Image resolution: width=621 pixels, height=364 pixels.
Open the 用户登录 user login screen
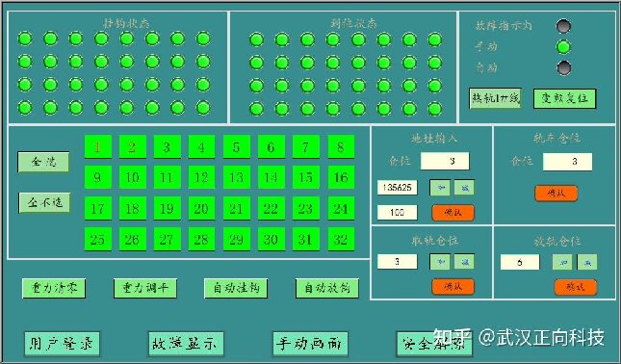(x=62, y=344)
